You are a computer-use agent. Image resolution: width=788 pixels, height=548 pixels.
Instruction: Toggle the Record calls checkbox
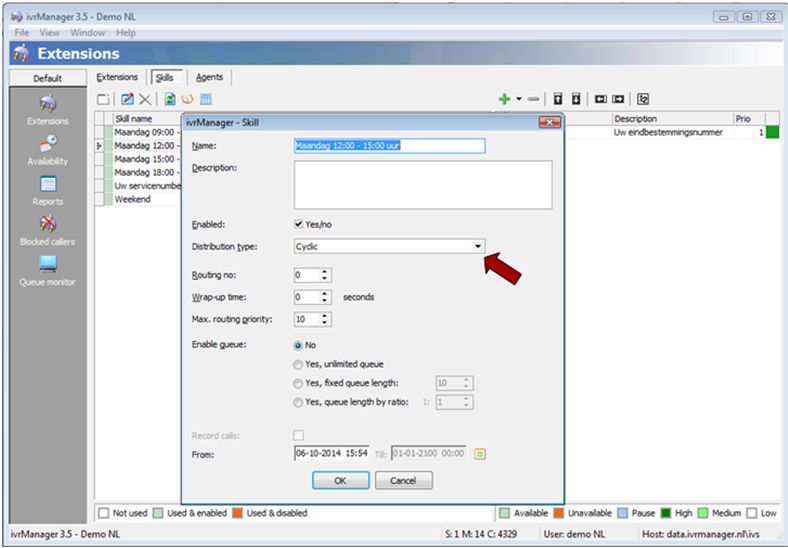[299, 435]
